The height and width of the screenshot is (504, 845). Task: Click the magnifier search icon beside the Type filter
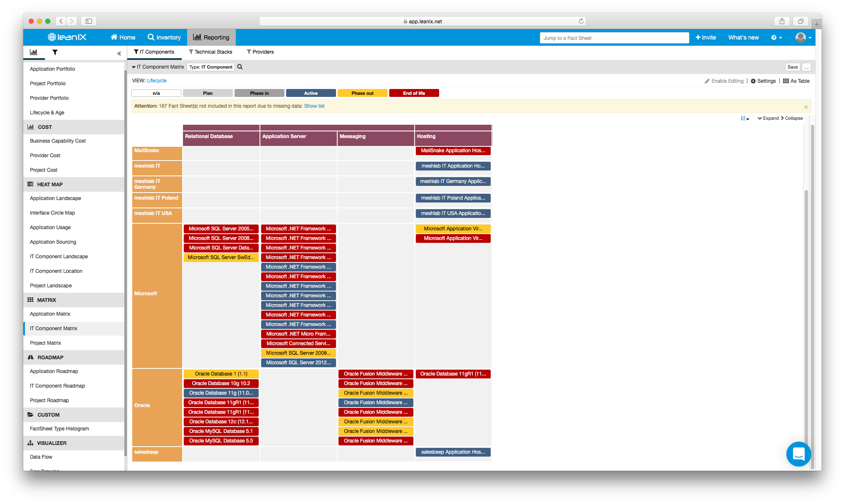tap(240, 67)
